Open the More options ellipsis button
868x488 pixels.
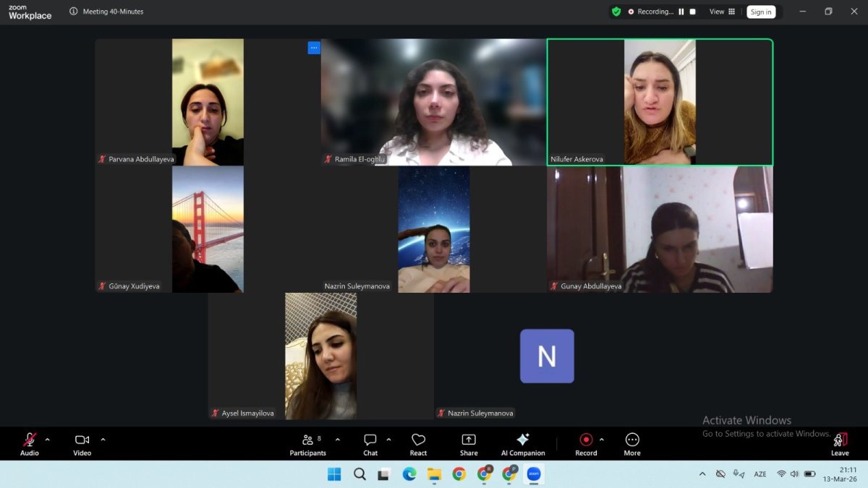[632, 444]
